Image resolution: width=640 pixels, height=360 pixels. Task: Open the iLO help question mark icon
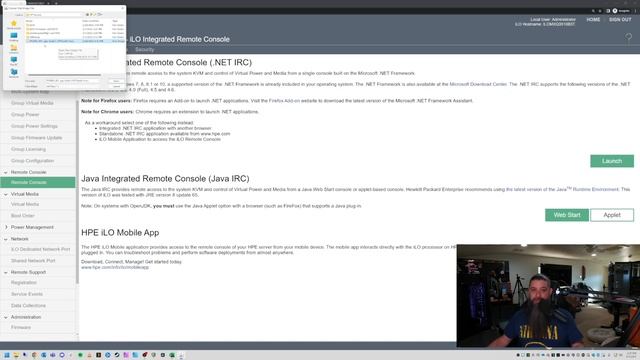(629, 38)
